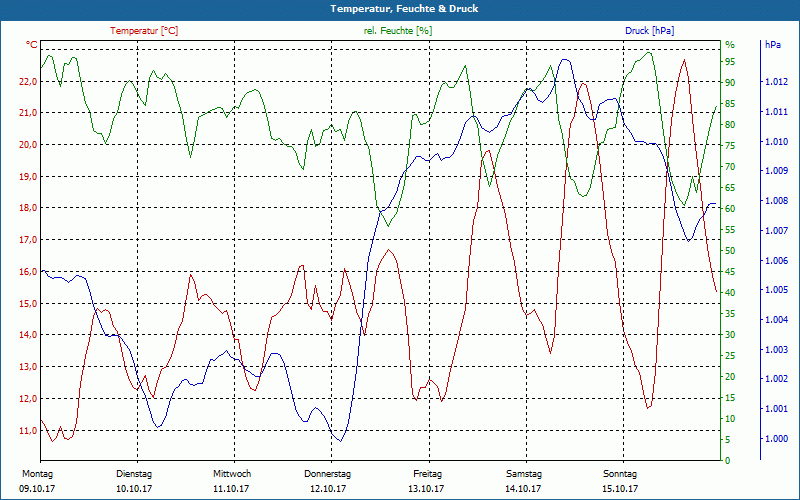Screen dimensions: 800x500
Task: Click humidity axis value '50'
Action: 730,251
